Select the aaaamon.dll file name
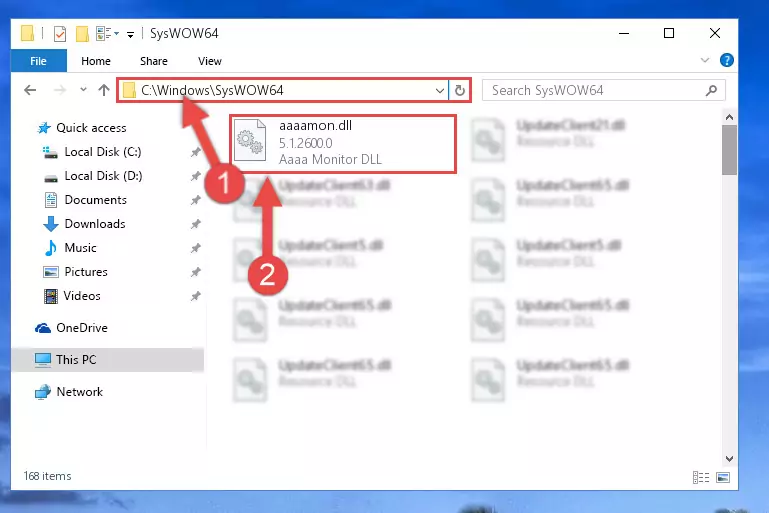 coord(315,126)
